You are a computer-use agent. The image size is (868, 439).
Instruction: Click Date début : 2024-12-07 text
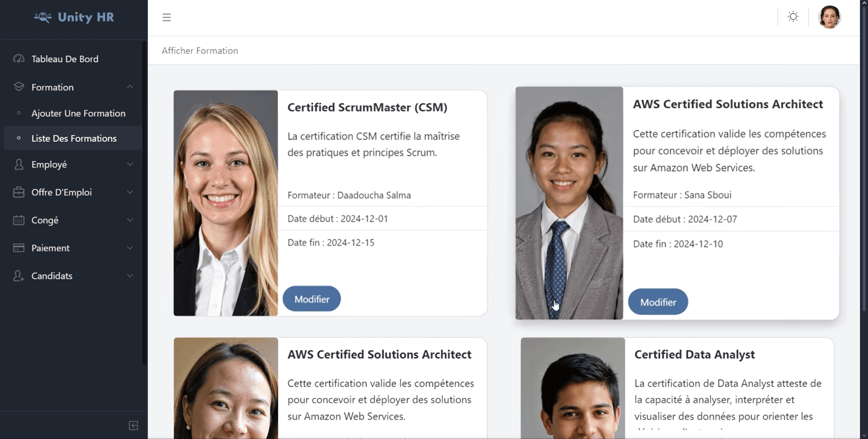[x=685, y=219]
